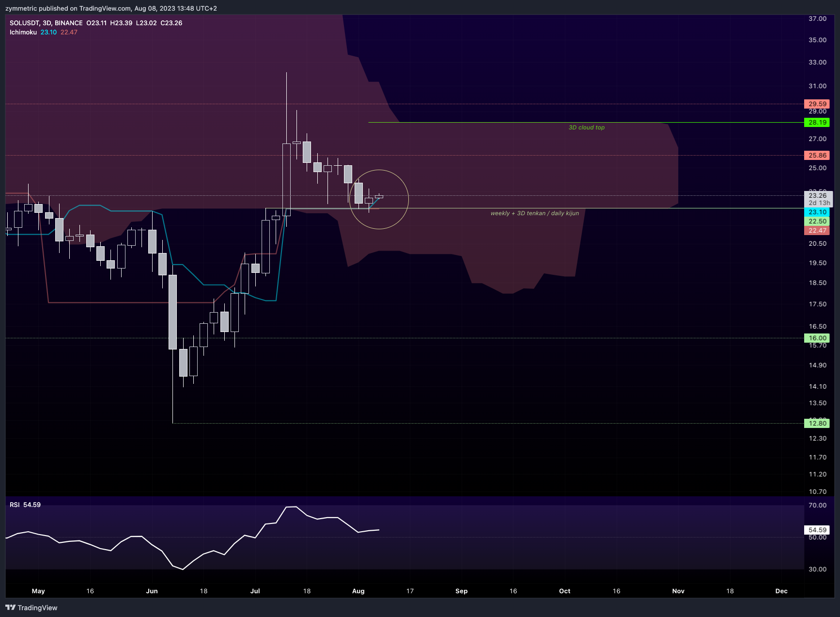Click the 'May' date on time axis

click(x=38, y=591)
